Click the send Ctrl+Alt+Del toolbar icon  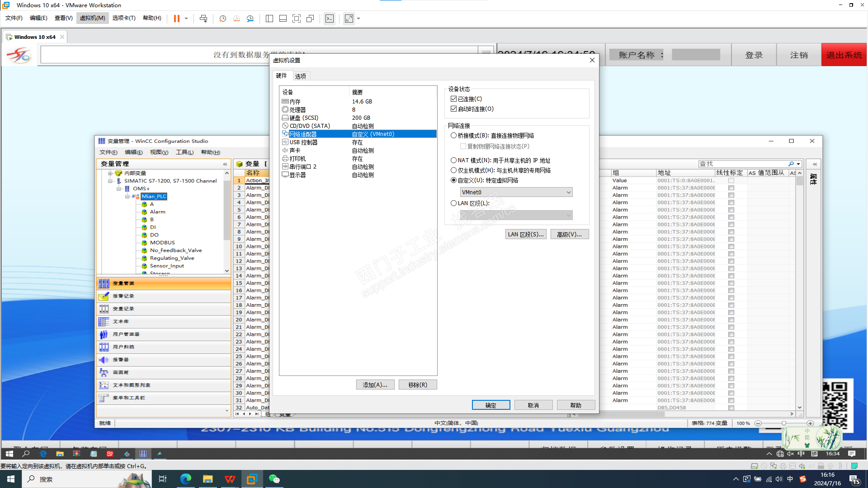coord(203,19)
